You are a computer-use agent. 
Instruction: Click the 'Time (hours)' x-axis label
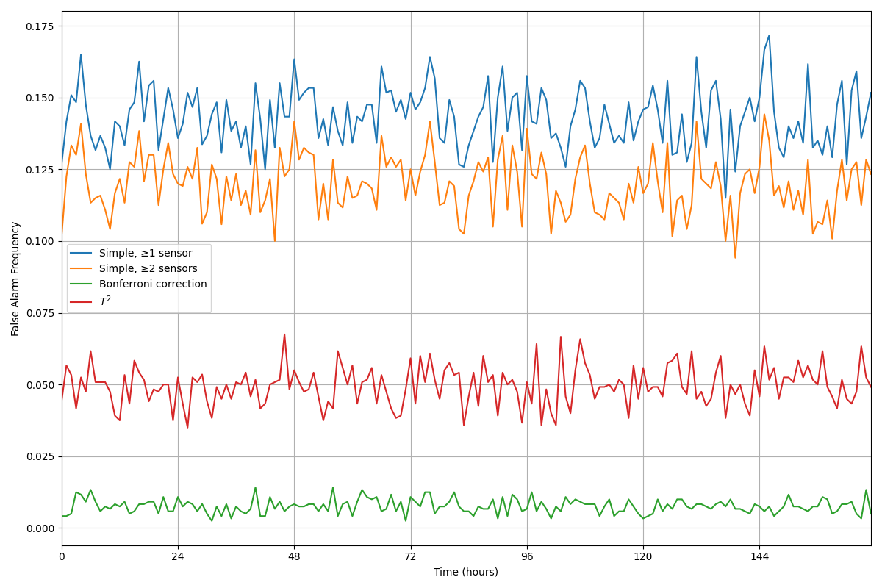[x=466, y=572]
